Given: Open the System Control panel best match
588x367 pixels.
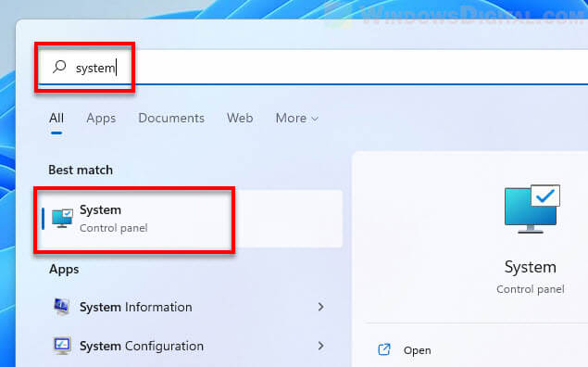Looking at the screenshot, I should click(x=192, y=219).
